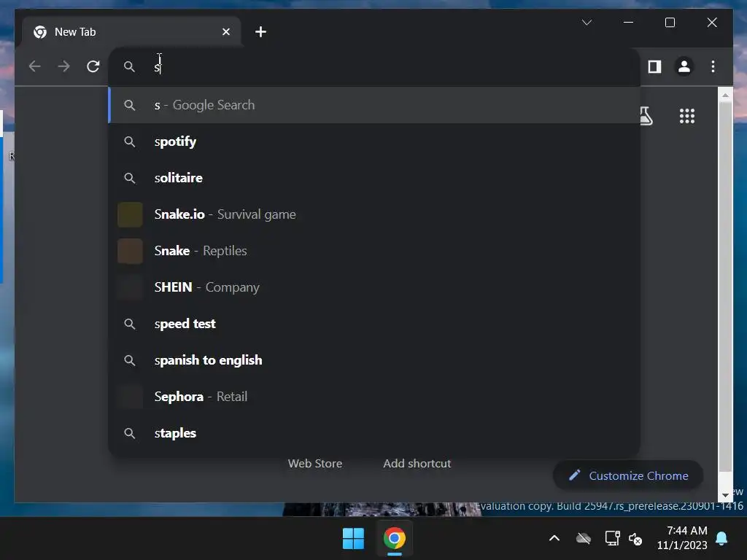Select the 's - Google Search' suggestion
This screenshot has width=747, height=560.
tap(374, 105)
